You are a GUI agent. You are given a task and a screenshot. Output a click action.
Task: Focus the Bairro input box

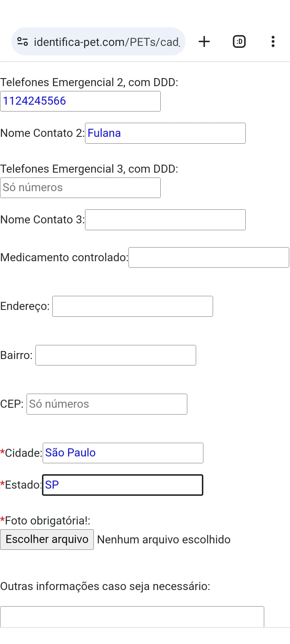116,355
